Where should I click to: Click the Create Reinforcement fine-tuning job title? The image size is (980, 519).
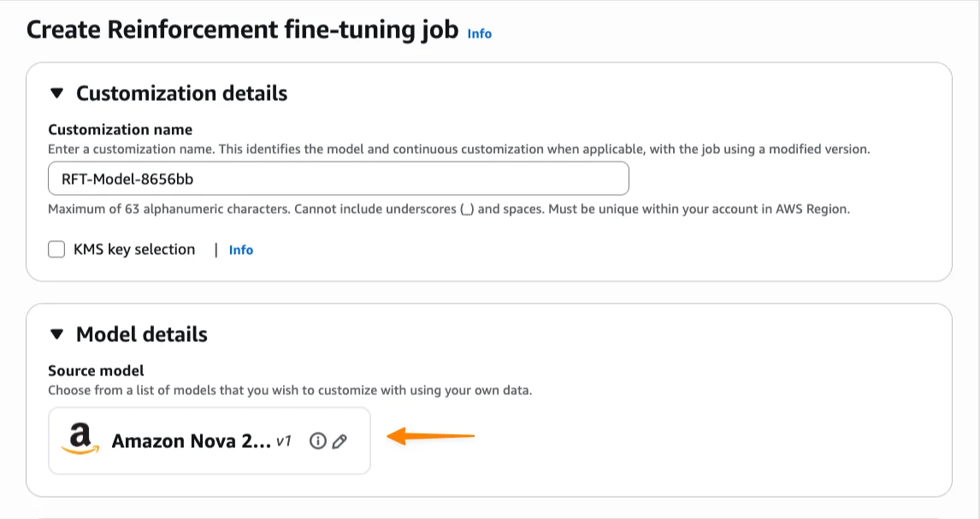pos(242,31)
